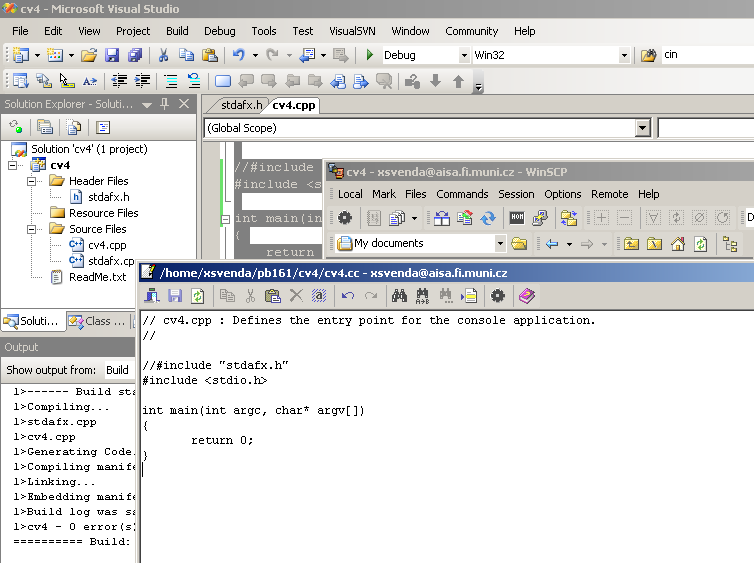Click WinSCP editor Save icon
The width and height of the screenshot is (754, 563).
tap(175, 296)
